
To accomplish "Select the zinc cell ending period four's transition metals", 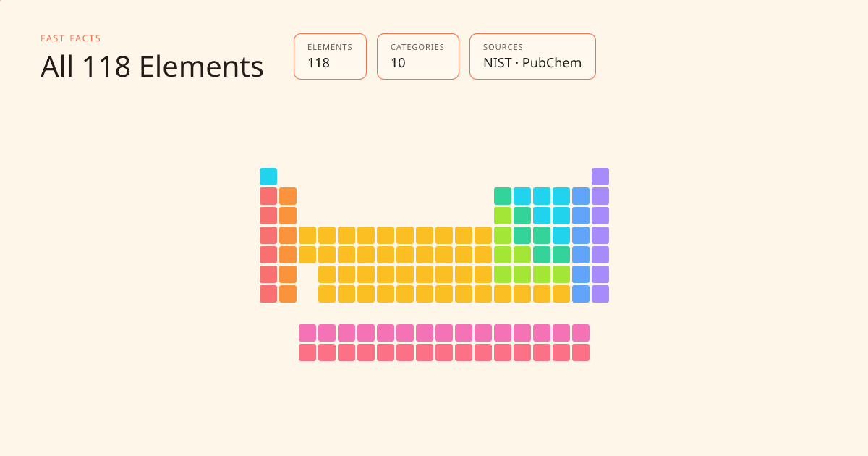I will click(x=483, y=235).
